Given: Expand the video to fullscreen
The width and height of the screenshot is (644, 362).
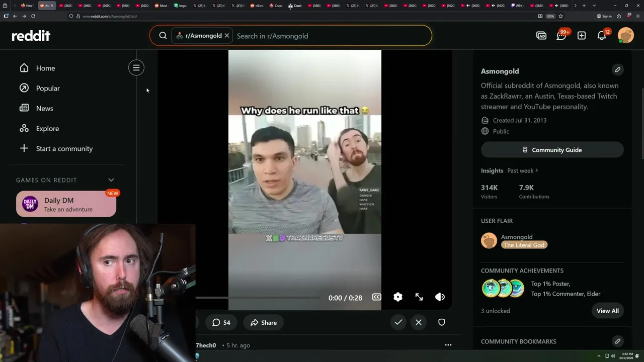Looking at the screenshot, I should coord(419,297).
